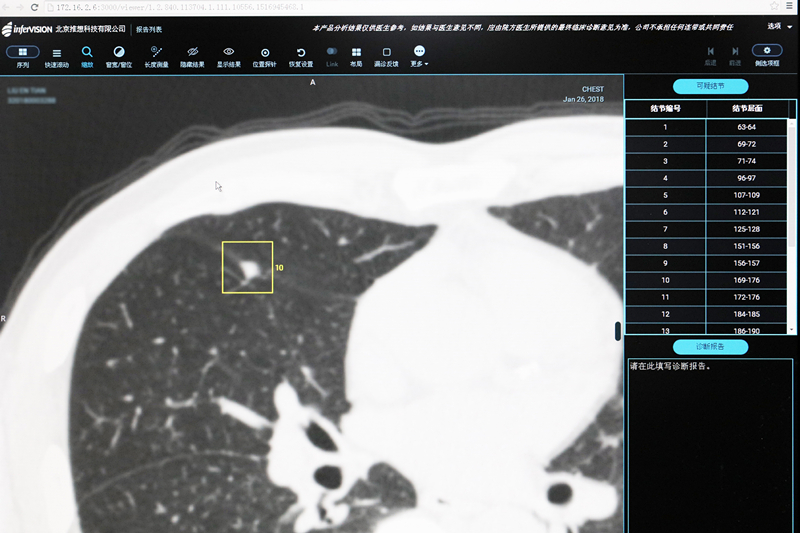Expand the 更多 more tools dropdown
800x533 pixels.
[419, 54]
